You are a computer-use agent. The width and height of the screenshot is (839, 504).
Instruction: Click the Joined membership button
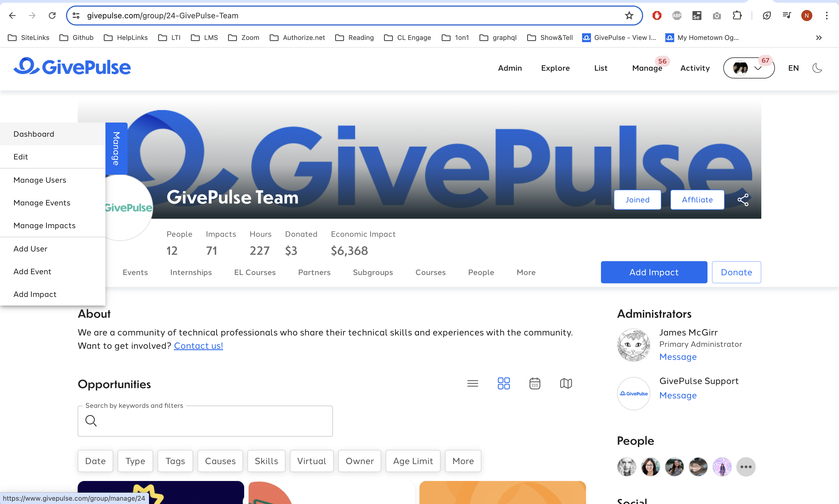[637, 200]
